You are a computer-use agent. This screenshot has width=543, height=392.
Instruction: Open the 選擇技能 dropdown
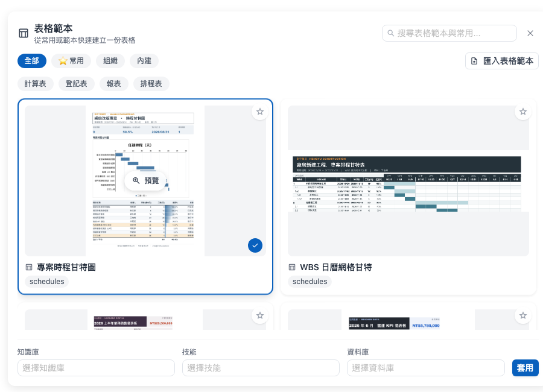tap(261, 368)
